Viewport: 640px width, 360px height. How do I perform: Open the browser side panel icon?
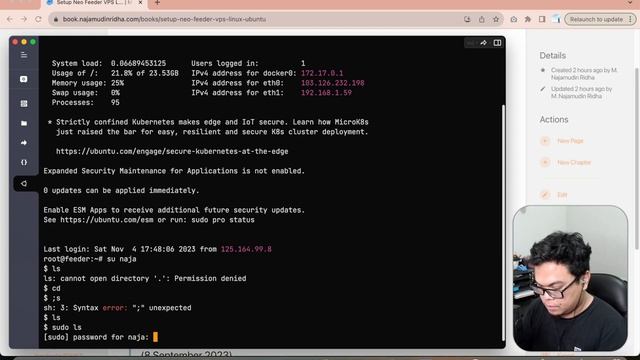point(542,19)
